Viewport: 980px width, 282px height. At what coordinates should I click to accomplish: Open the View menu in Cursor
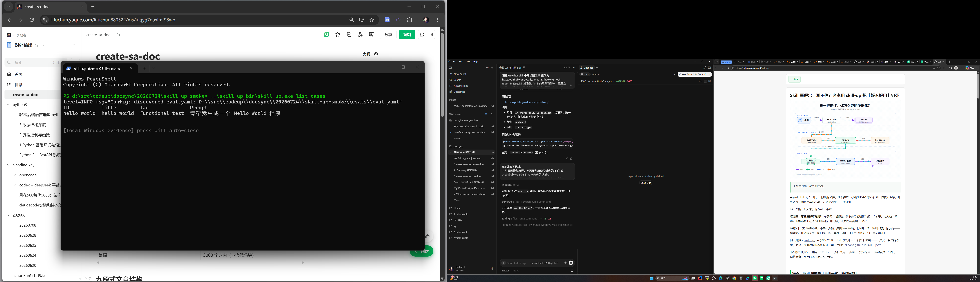click(x=468, y=62)
